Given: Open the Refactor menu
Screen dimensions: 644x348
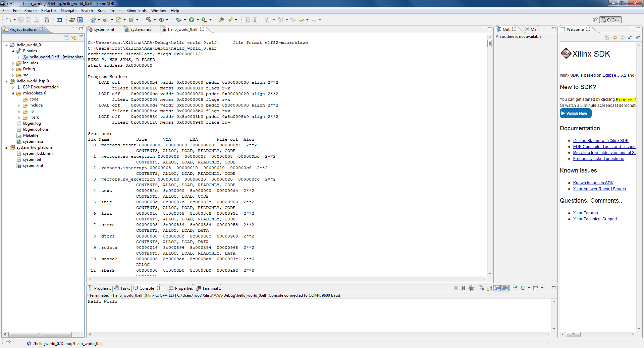Looking at the screenshot, I should (x=49, y=11).
